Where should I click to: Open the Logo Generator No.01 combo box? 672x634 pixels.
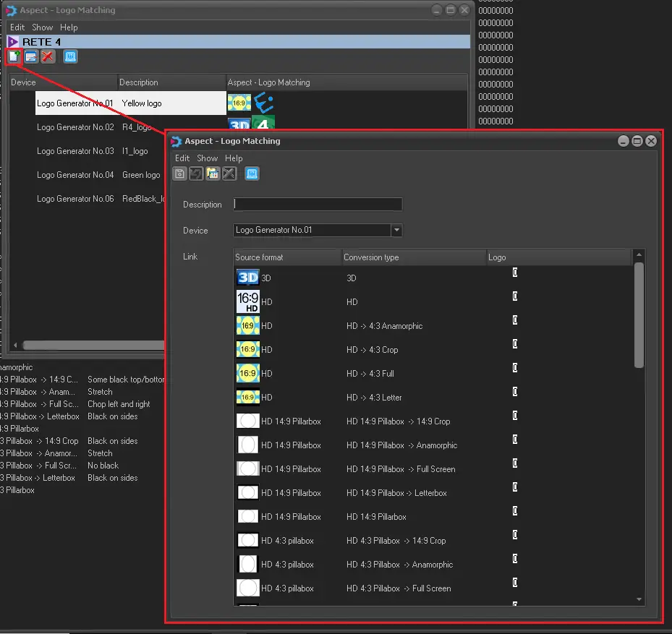[312, 231]
